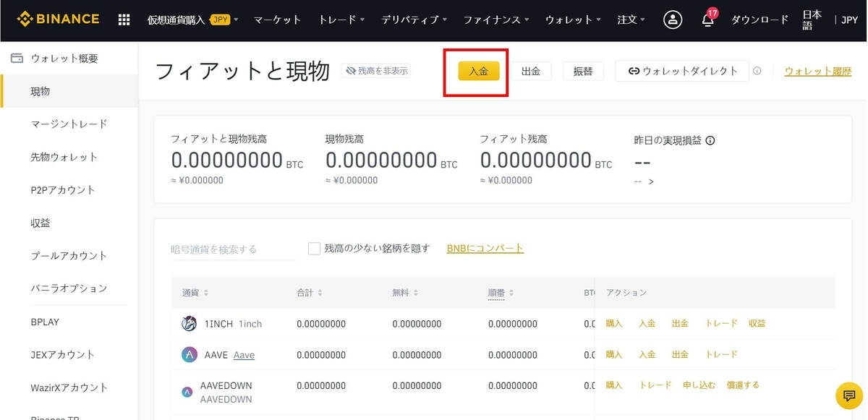Screen dimensions: 868x420
Task: Open the notifications bell
Action: (708, 19)
